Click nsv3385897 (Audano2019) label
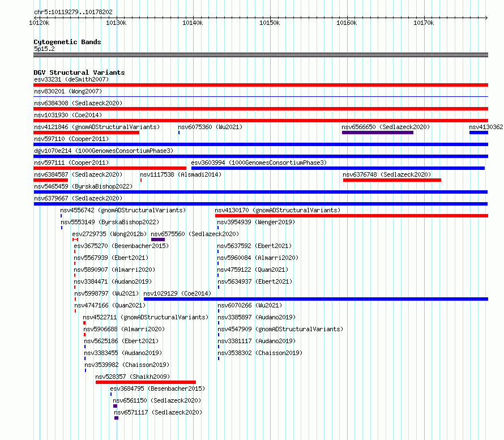Viewport: 504px width, 440px height. click(257, 317)
